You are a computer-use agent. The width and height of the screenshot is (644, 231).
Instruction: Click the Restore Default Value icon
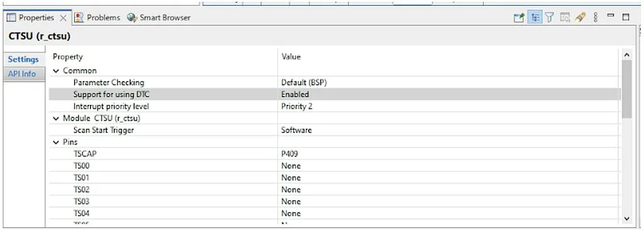click(x=565, y=18)
